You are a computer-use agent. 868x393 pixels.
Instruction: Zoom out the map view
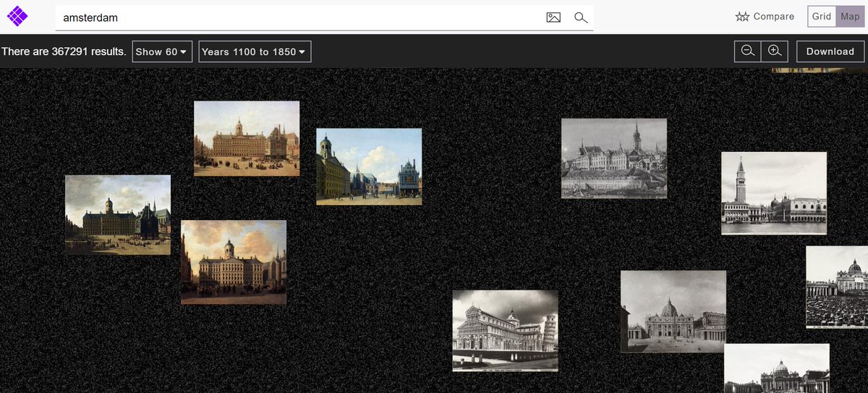point(748,51)
